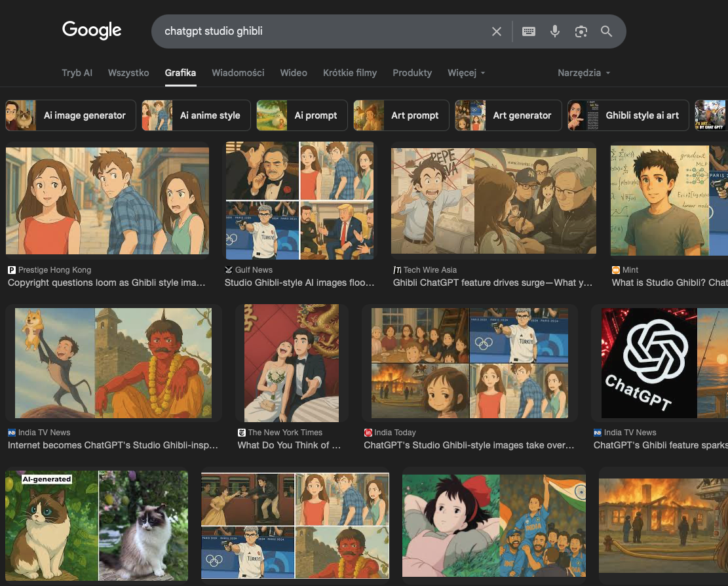Viewport: 728px width, 586px height.
Task: Switch to the Tryb AI tab
Action: tap(77, 73)
